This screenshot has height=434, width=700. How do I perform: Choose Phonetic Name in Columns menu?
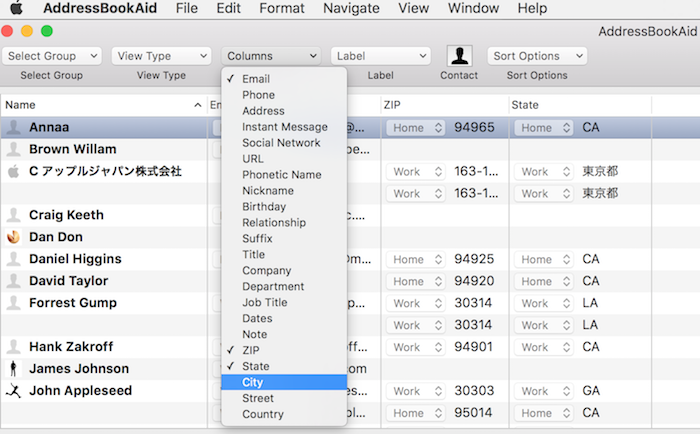click(284, 175)
